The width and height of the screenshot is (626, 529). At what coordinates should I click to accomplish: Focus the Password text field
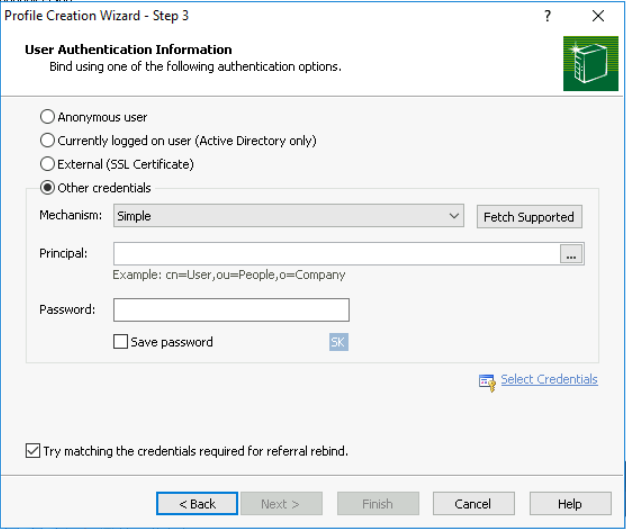click(231, 309)
